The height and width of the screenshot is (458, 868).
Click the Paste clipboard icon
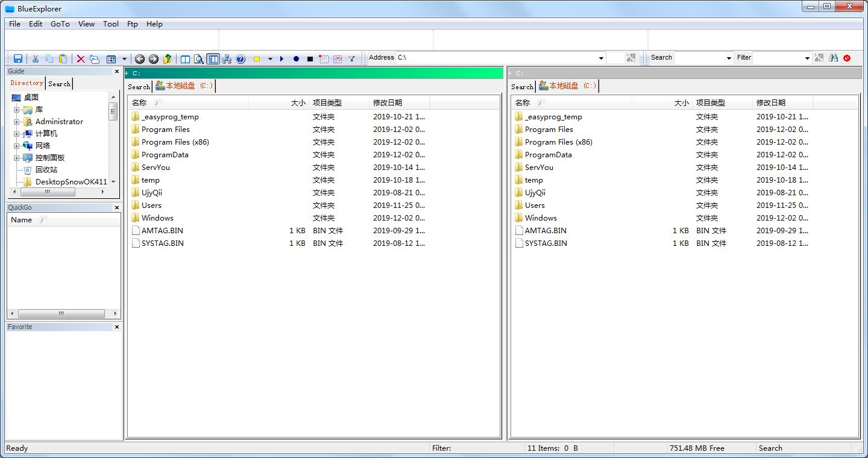point(63,58)
